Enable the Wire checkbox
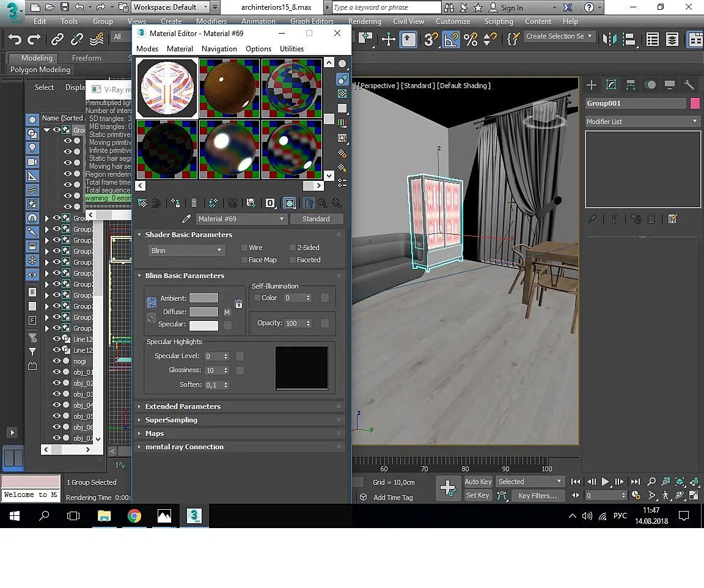This screenshot has height=588, width=704. click(244, 248)
